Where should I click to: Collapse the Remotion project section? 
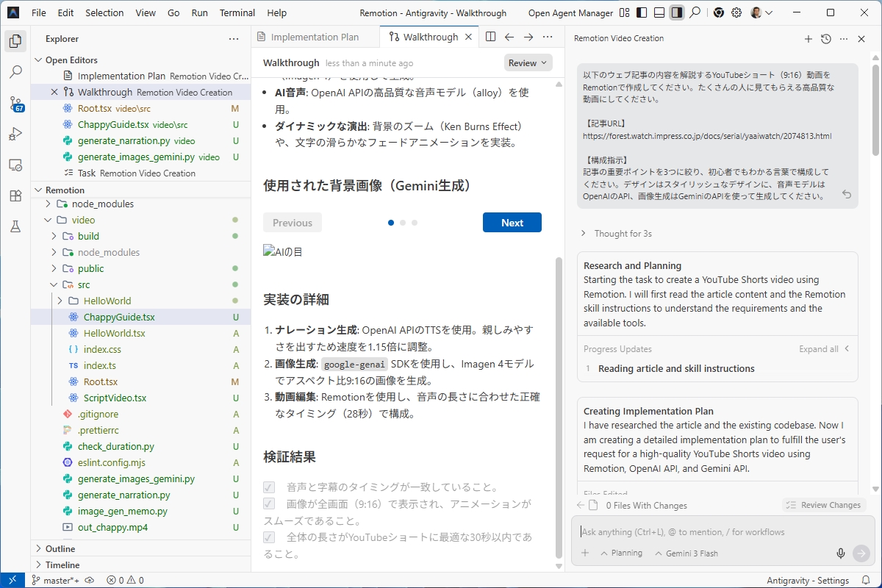pos(65,190)
